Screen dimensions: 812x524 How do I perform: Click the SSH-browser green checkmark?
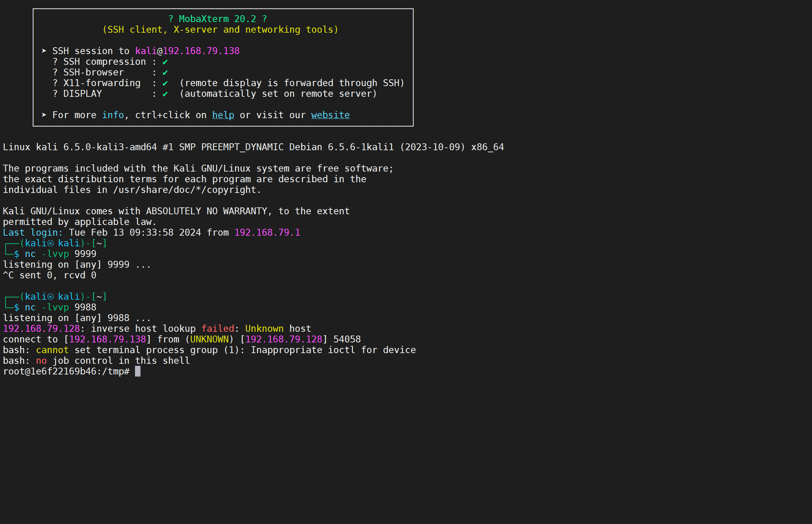click(165, 73)
